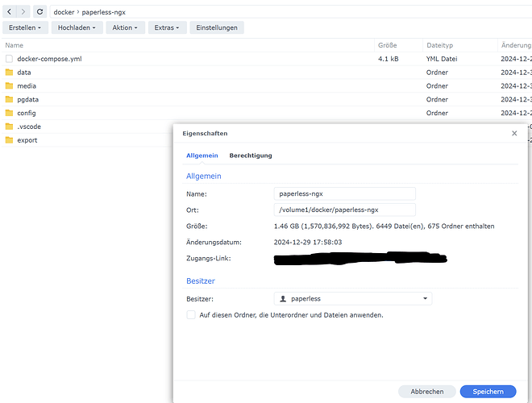Click the Einstellungen button
The image size is (532, 403).
tap(217, 27)
